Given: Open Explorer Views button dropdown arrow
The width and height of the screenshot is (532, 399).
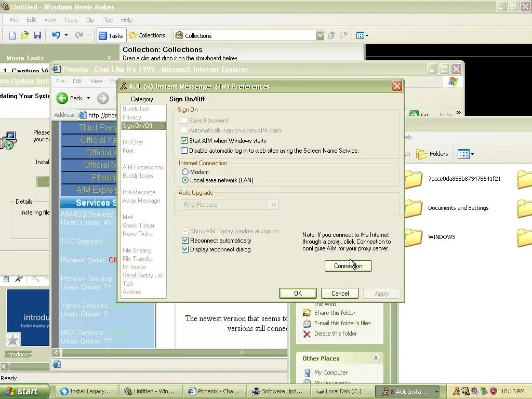Looking at the screenshot, I should pyautogui.click(x=472, y=154).
